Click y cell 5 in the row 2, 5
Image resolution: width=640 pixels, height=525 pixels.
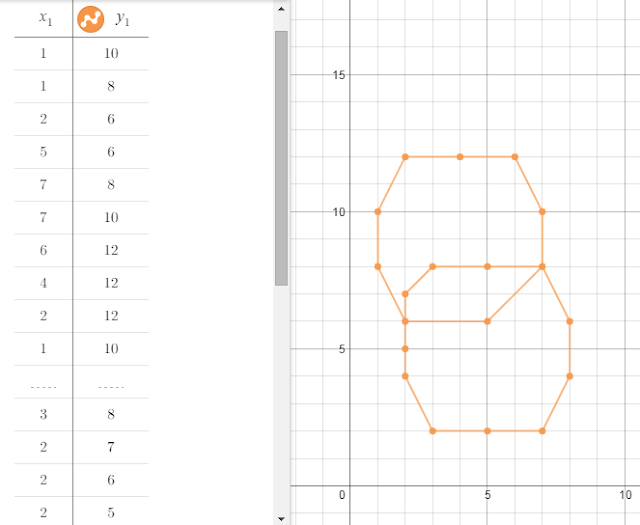tap(111, 513)
